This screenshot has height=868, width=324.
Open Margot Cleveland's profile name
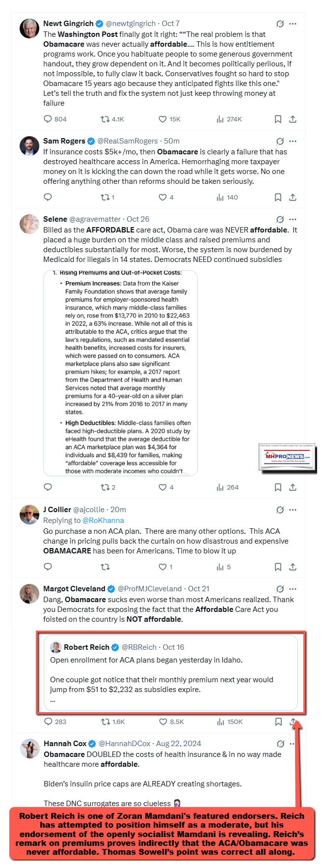click(74, 589)
